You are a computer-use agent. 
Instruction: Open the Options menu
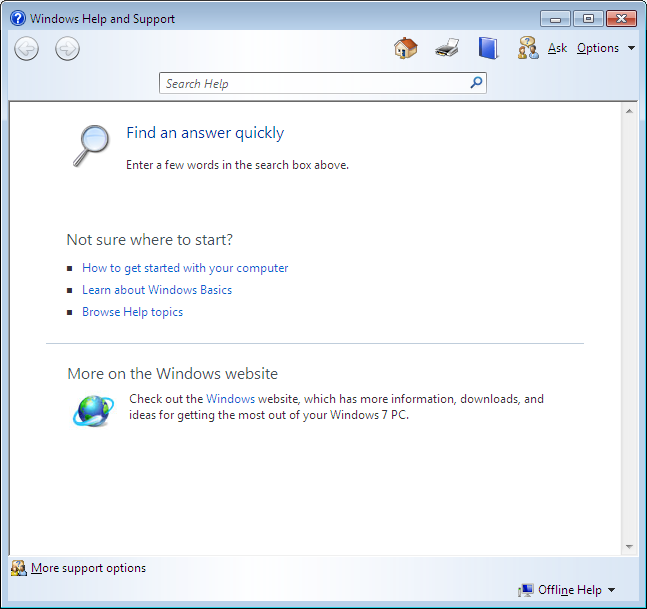point(598,48)
